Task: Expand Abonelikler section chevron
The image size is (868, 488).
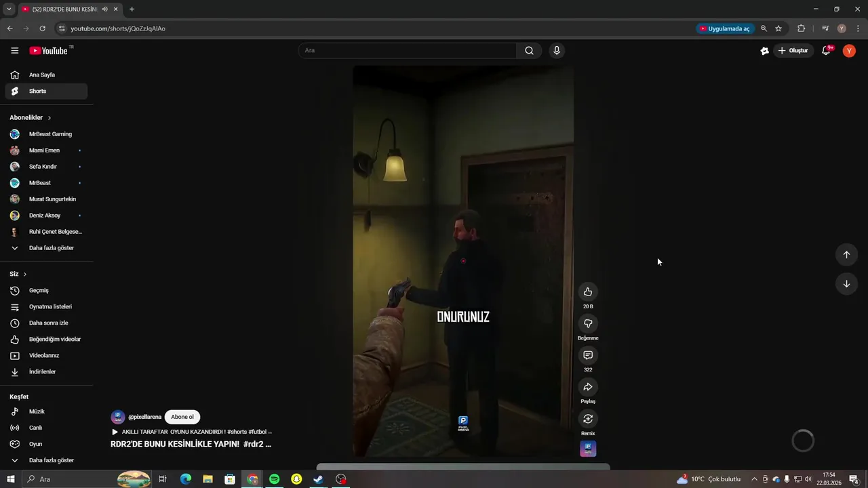Action: [x=49, y=118]
